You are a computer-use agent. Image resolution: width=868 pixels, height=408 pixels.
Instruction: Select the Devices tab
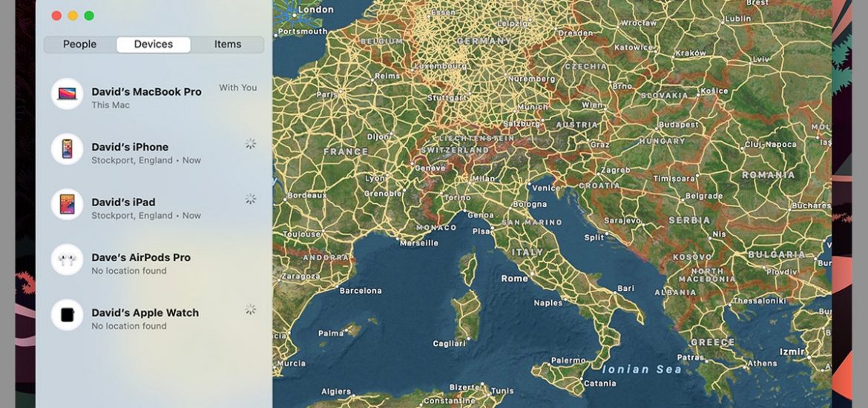coord(154,45)
